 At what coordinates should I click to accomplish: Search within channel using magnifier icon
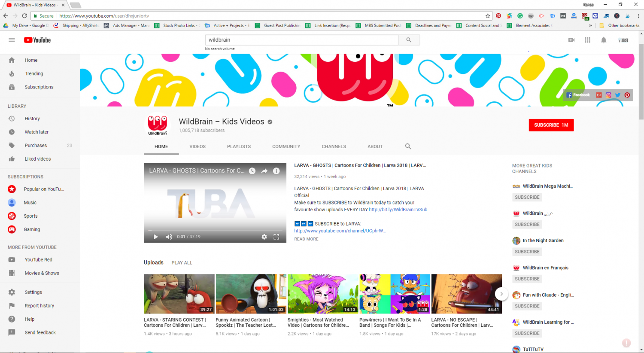coord(408,146)
